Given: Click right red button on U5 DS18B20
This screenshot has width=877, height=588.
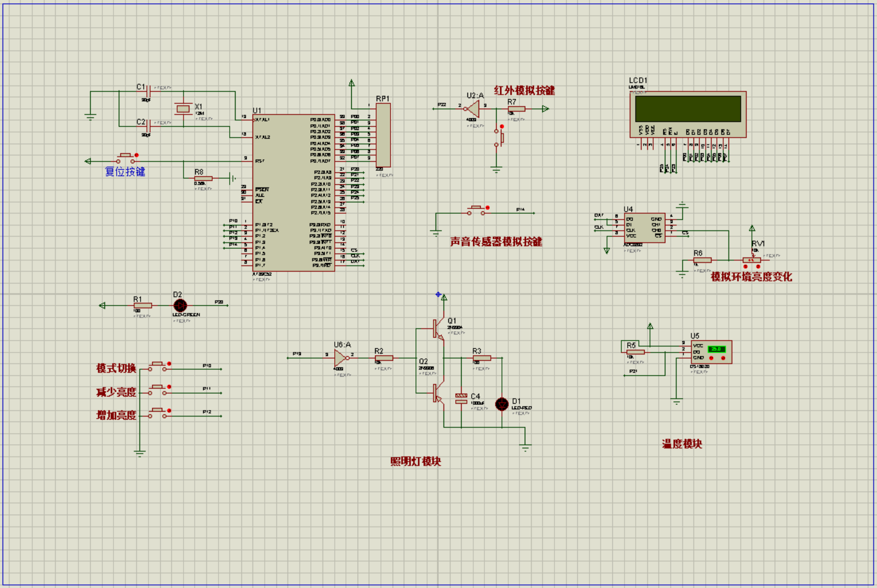Looking at the screenshot, I should click(723, 358).
